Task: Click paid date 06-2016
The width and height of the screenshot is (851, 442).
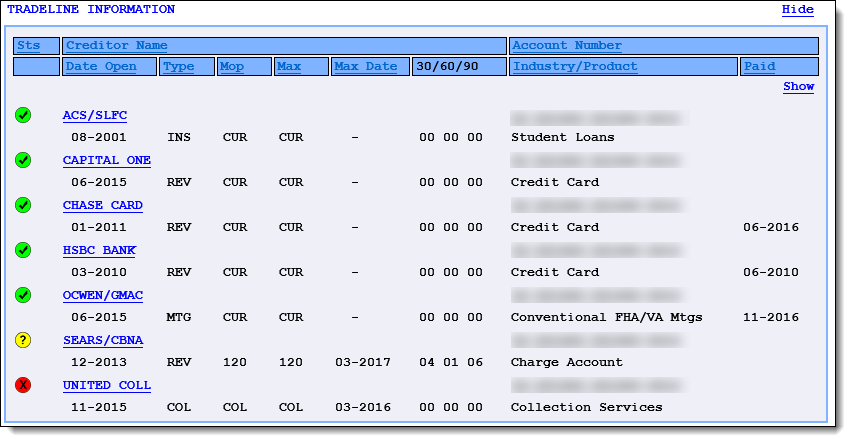Action: click(x=771, y=228)
